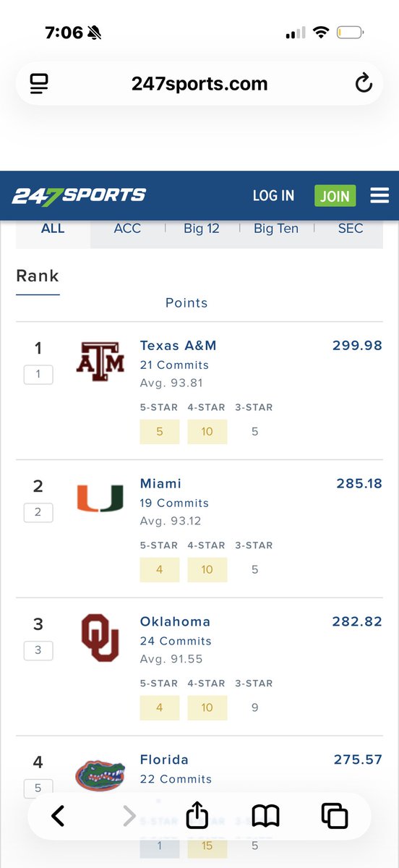Open Texas A&M 21 Commits link
This screenshot has height=868, width=399.
pos(174,365)
